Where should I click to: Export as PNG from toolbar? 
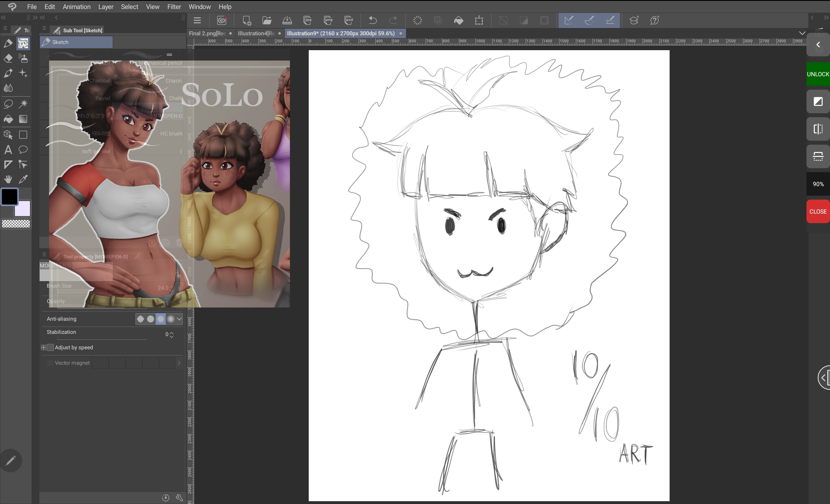coord(328,20)
